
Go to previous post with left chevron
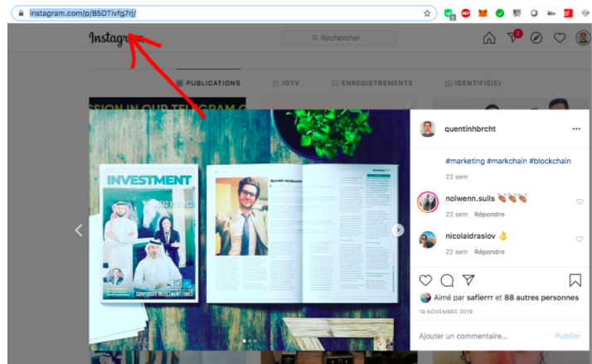79,230
